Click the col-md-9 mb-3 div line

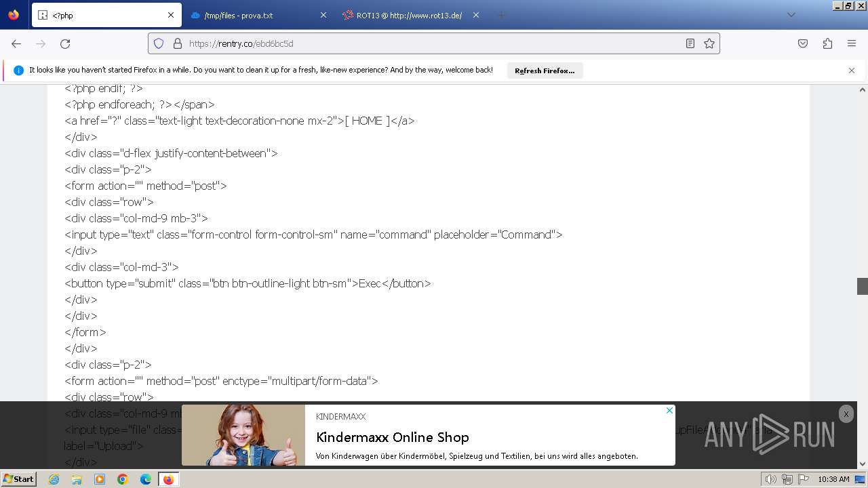tap(136, 218)
